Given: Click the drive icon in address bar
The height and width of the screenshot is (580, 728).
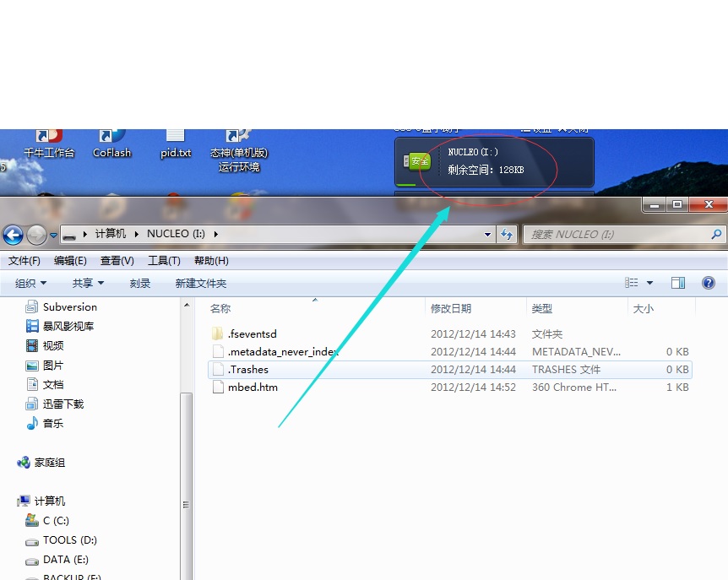Looking at the screenshot, I should 69,236.
